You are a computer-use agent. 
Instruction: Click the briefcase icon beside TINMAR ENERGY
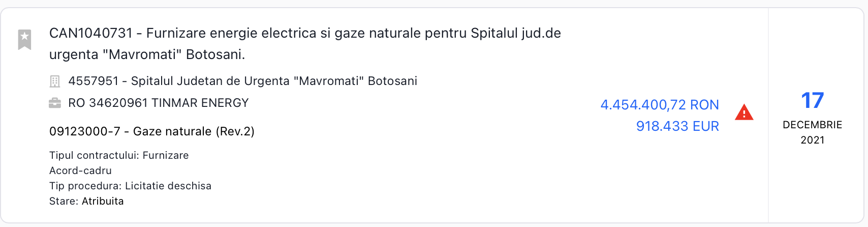(x=54, y=103)
